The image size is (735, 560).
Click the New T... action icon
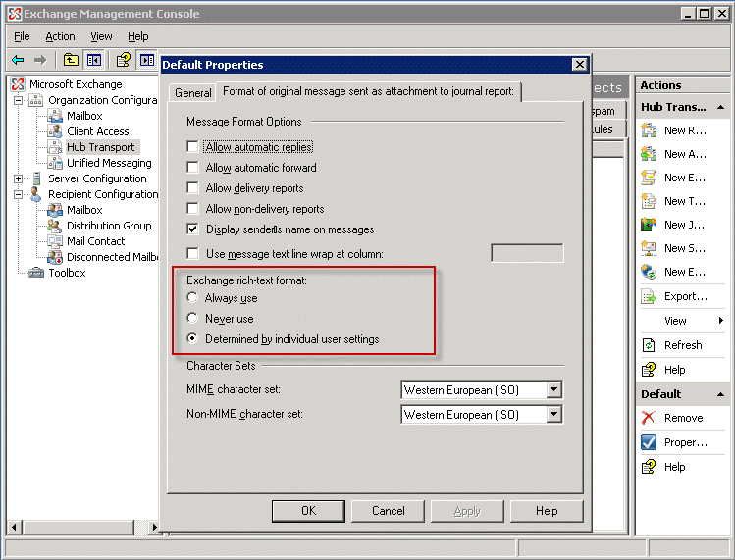(649, 201)
